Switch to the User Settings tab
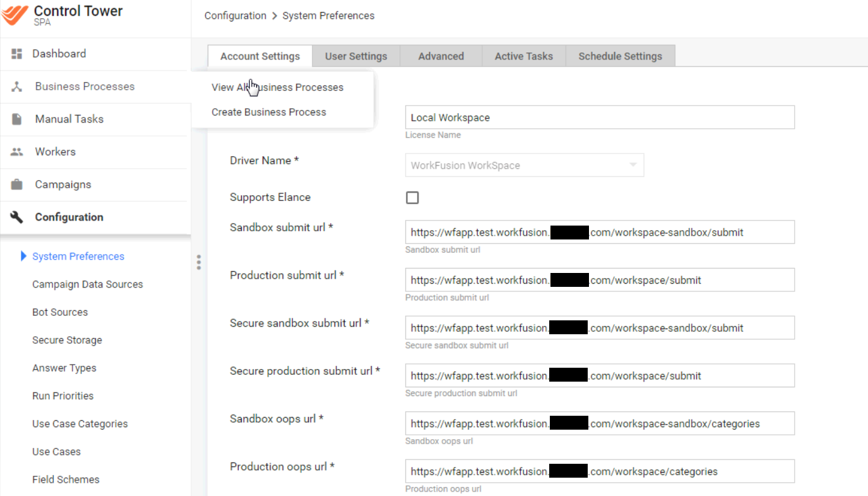This screenshot has height=496, width=868. tap(356, 56)
